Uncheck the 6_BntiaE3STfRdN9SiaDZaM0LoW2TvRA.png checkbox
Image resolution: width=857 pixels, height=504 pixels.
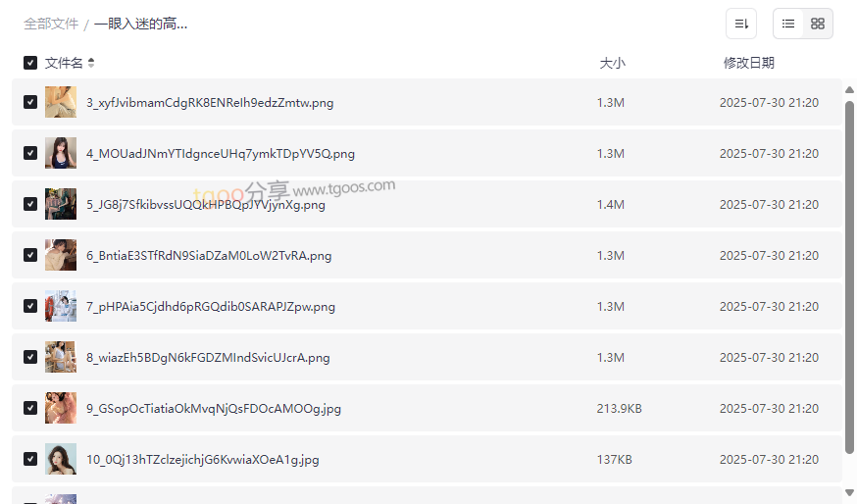pos(30,255)
